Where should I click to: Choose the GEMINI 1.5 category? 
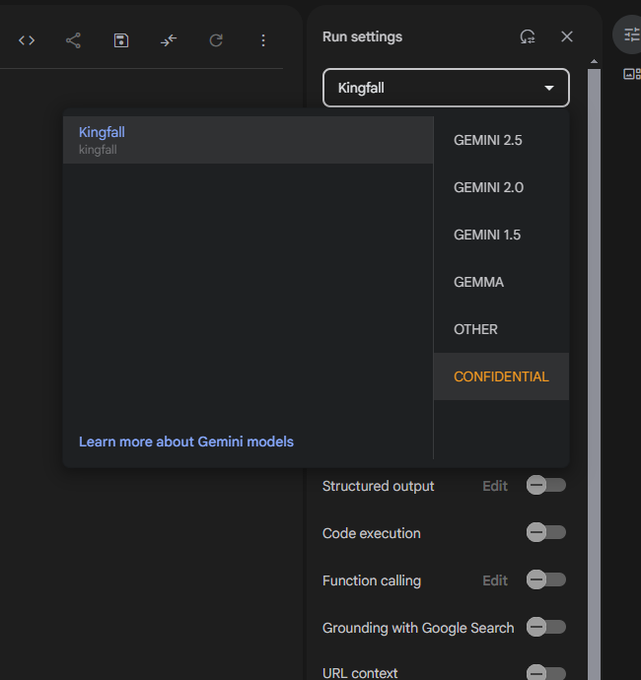(x=501, y=235)
